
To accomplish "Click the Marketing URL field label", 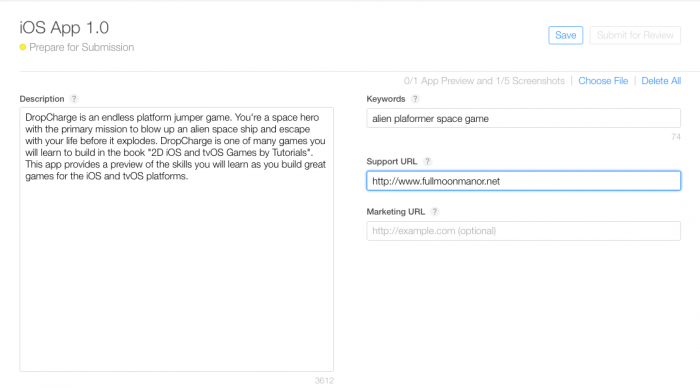I will pyautogui.click(x=396, y=212).
